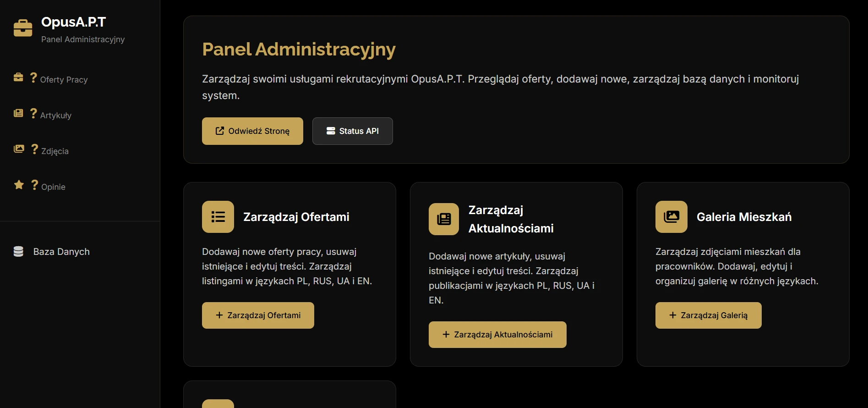This screenshot has height=408, width=868.
Task: Click the gold Zarządzaj Ofertami button
Action: (x=258, y=315)
